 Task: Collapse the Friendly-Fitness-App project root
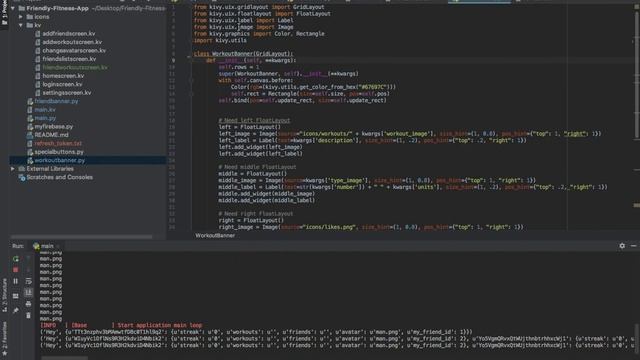[13, 8]
